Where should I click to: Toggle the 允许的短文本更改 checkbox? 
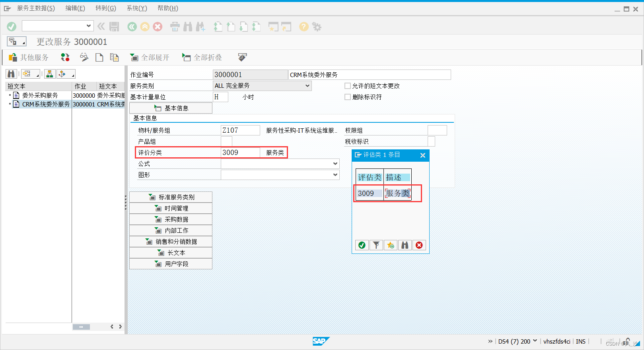(x=348, y=86)
